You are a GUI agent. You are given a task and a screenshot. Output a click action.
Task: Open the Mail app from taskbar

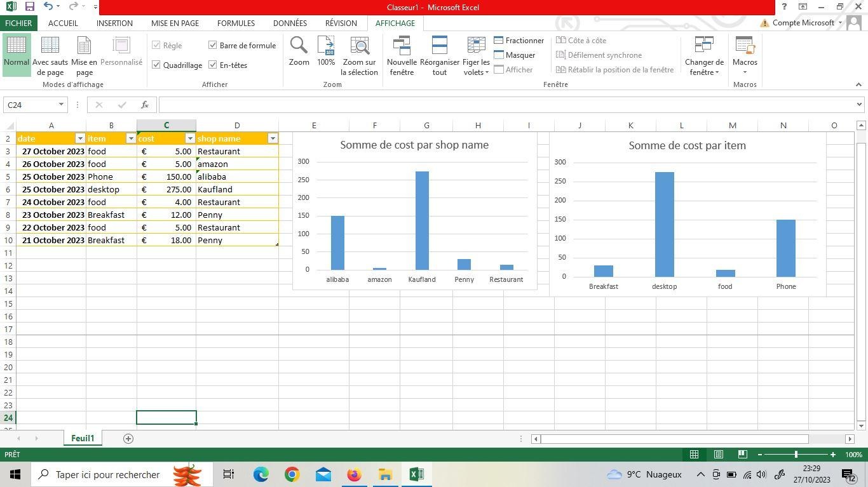coord(323,474)
